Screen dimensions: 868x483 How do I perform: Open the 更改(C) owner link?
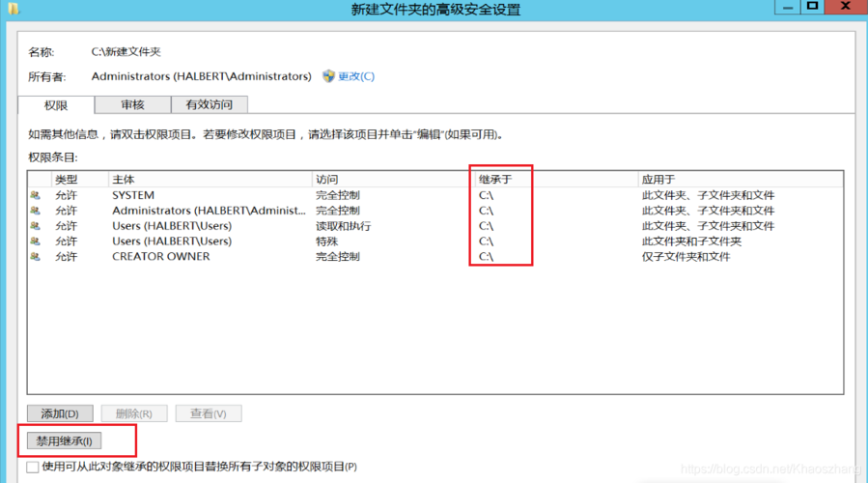[356, 76]
